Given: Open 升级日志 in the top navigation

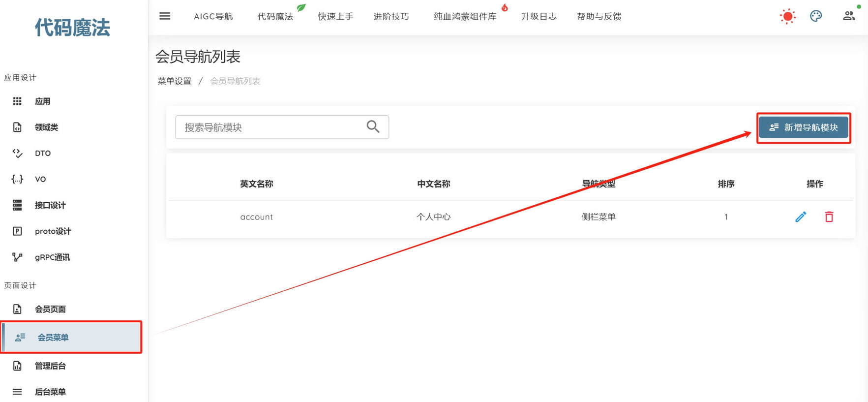Looking at the screenshot, I should (x=539, y=16).
